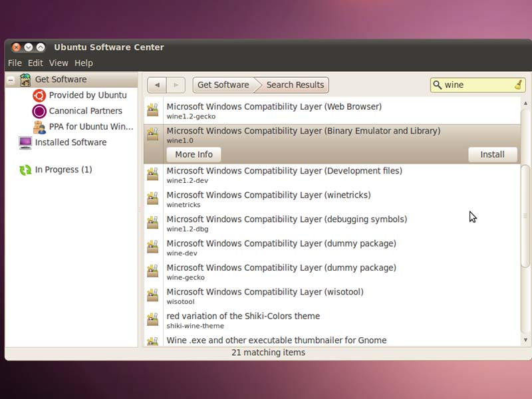
Task: Click the results list scrollbar thumb
Action: (525, 215)
